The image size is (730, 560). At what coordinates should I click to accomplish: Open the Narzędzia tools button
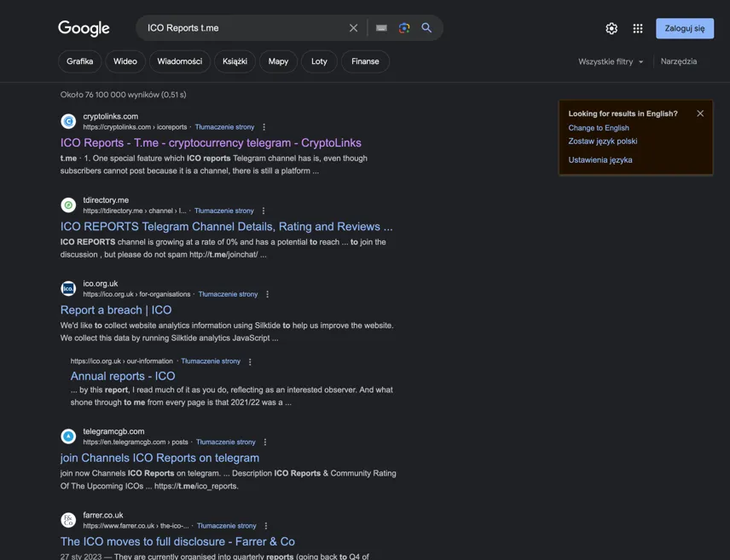[x=679, y=61]
